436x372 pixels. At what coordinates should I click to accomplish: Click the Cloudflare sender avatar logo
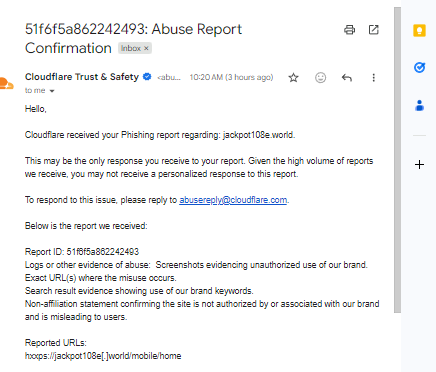[x=6, y=83]
